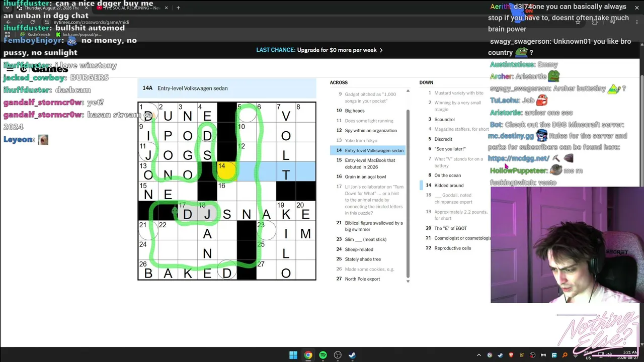Click the Brave tray icon
Screen dimensions: 644x362
[511, 355]
